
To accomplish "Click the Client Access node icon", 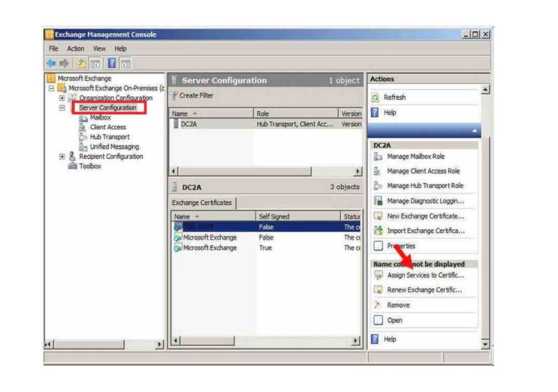I will (x=83, y=127).
